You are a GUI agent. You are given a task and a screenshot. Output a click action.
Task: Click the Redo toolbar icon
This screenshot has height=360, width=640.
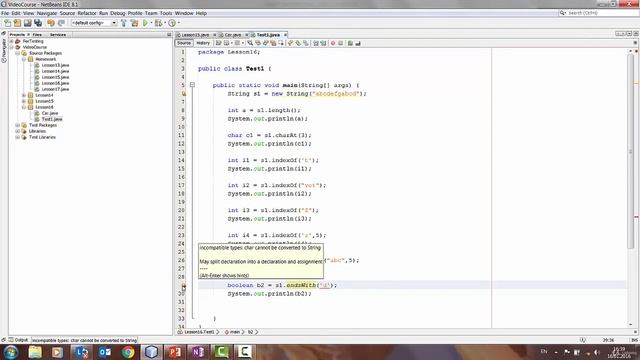click(x=61, y=23)
